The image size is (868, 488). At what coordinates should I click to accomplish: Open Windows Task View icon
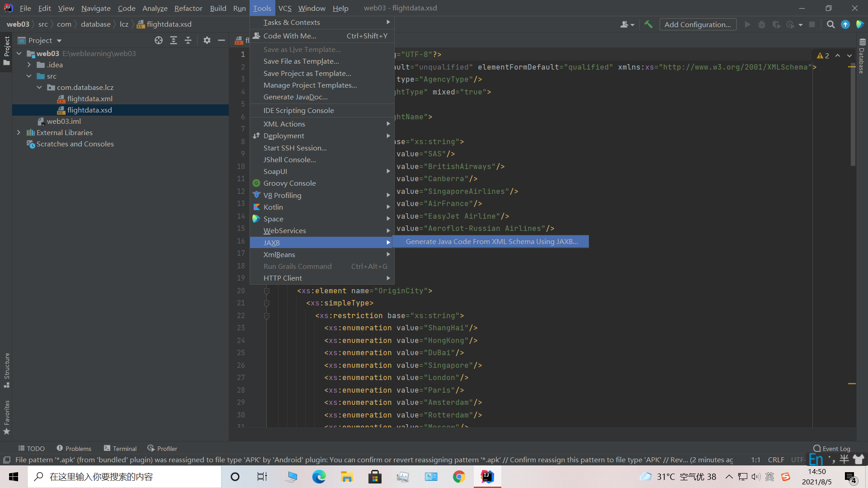pyautogui.click(x=262, y=477)
